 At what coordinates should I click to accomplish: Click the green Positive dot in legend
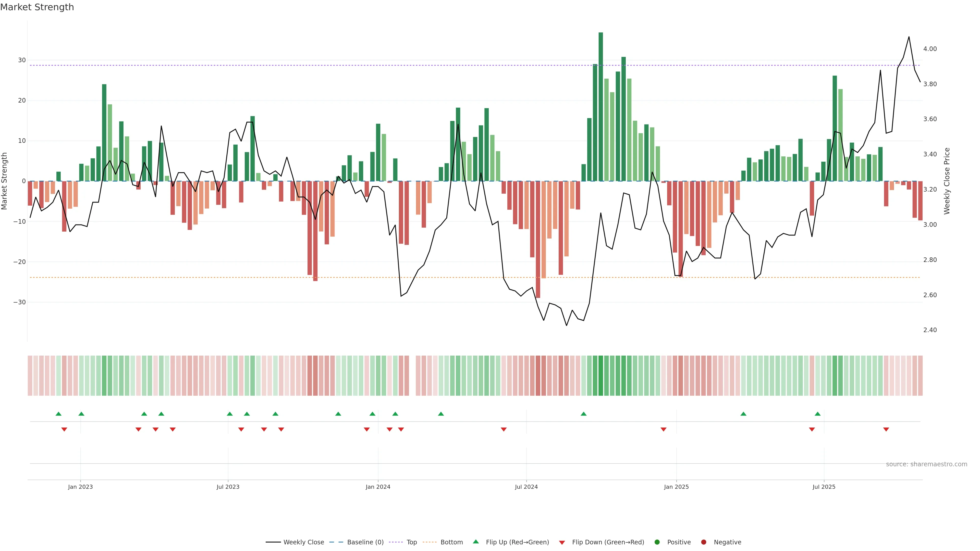(x=657, y=542)
